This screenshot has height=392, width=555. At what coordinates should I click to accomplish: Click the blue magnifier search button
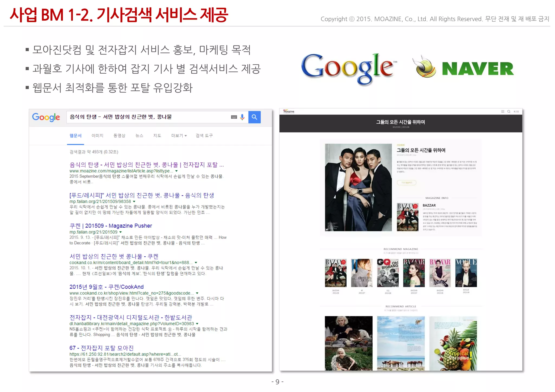coord(254,117)
